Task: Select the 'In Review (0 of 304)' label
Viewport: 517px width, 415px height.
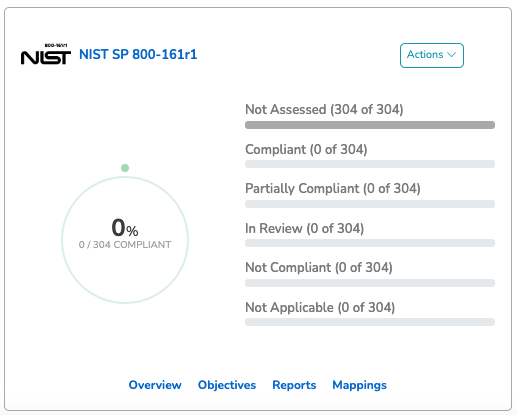Action: pyautogui.click(x=305, y=228)
